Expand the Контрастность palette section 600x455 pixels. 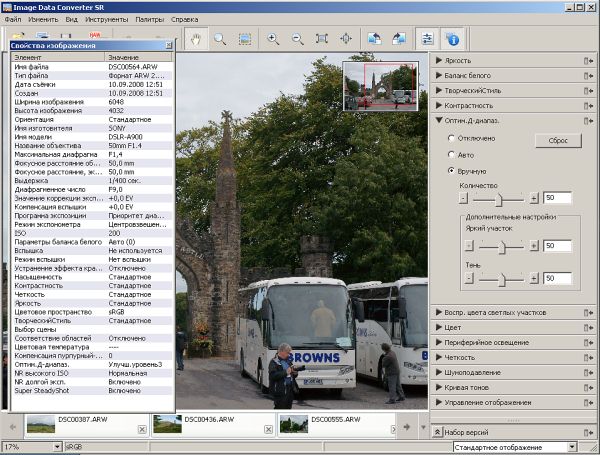(x=439, y=105)
